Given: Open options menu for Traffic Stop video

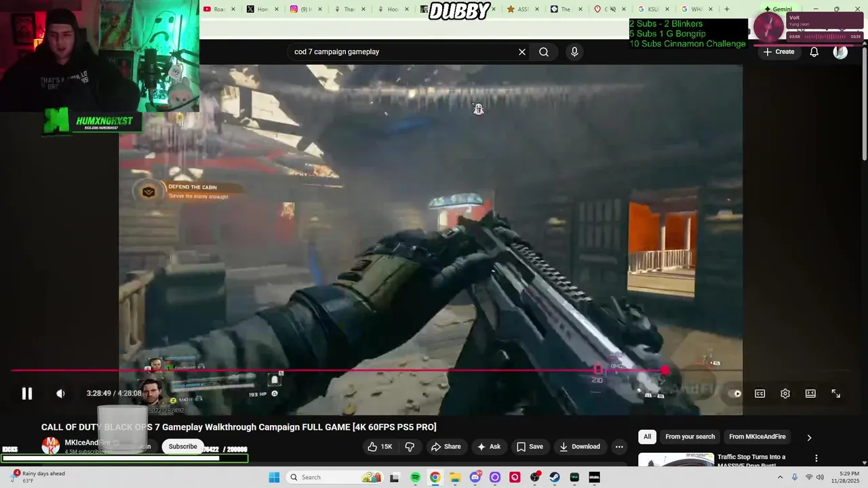Looking at the screenshot, I should 816,458.
